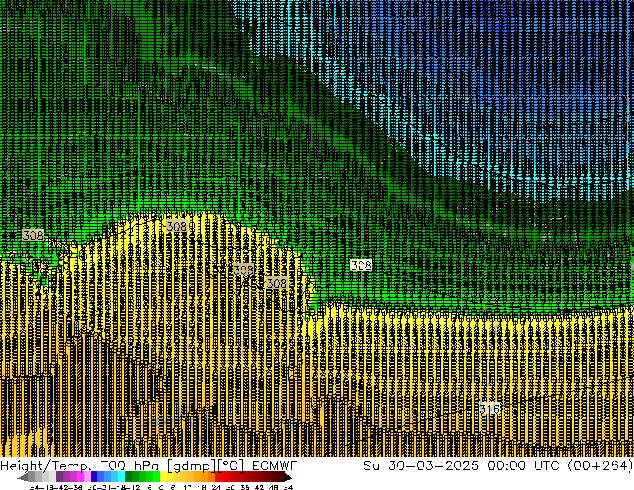Click the white-background 308 contour label
This screenshot has width=634, height=490.
pyautogui.click(x=361, y=265)
